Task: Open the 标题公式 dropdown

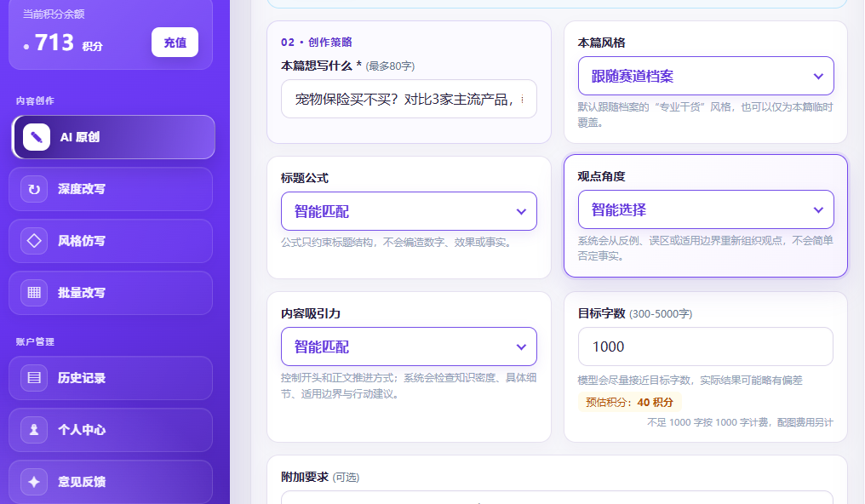Action: coord(409,211)
